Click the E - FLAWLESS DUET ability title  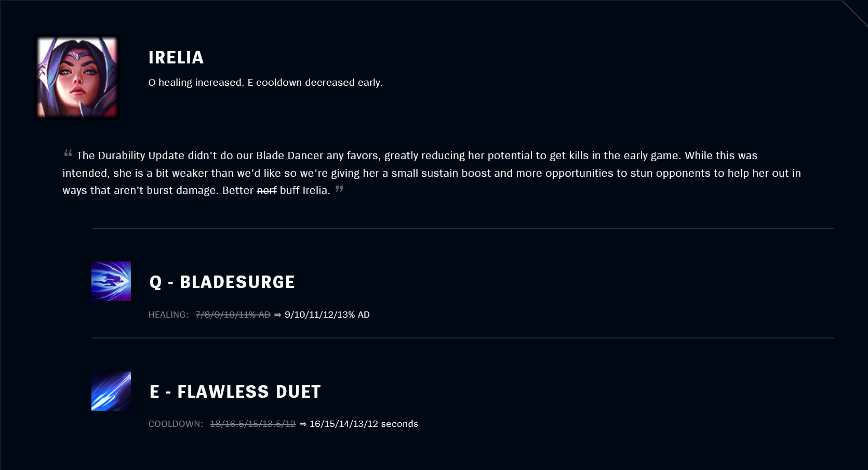235,391
